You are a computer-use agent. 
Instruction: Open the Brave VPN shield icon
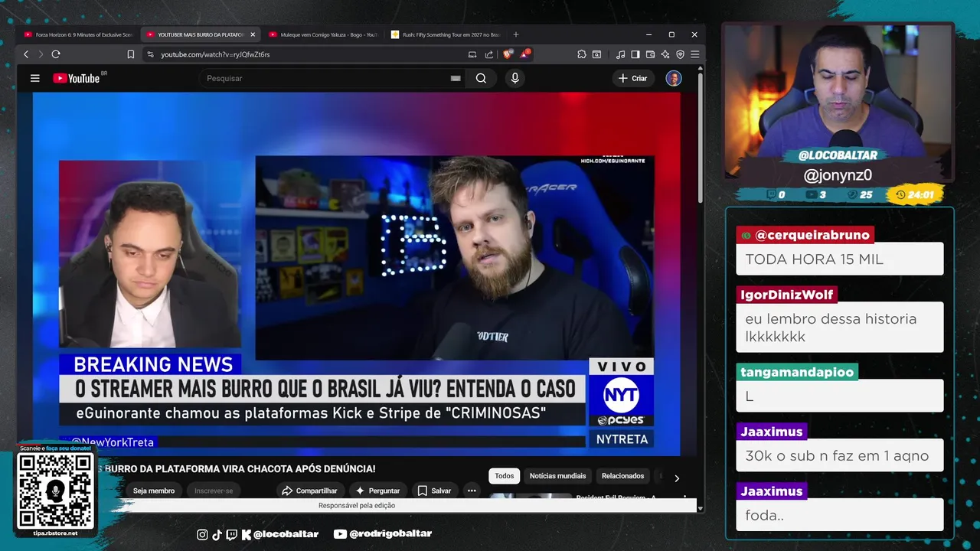(680, 54)
